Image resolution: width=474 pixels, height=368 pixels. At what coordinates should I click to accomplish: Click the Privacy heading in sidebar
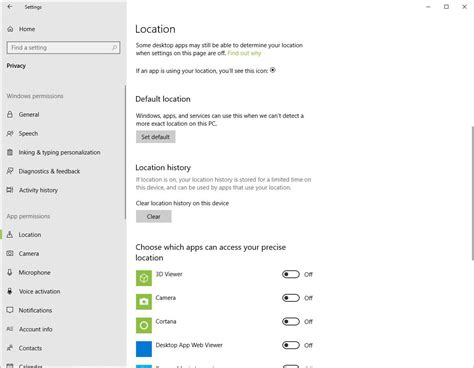pos(16,66)
